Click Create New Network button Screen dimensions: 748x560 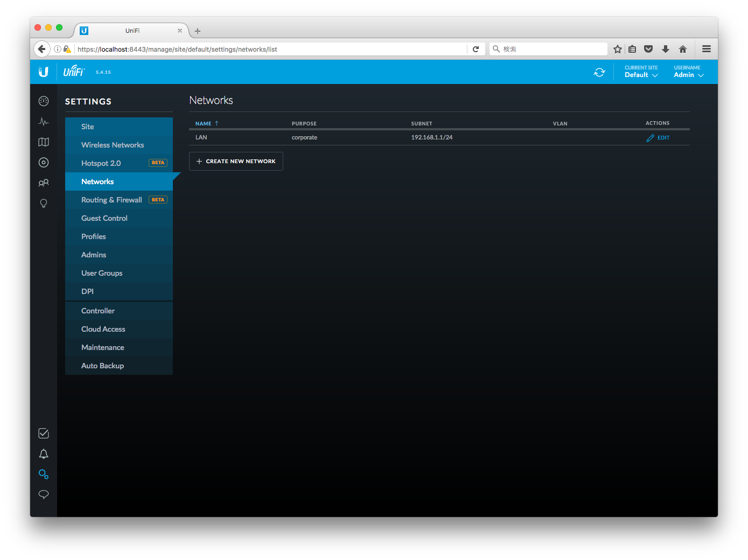[x=236, y=162]
